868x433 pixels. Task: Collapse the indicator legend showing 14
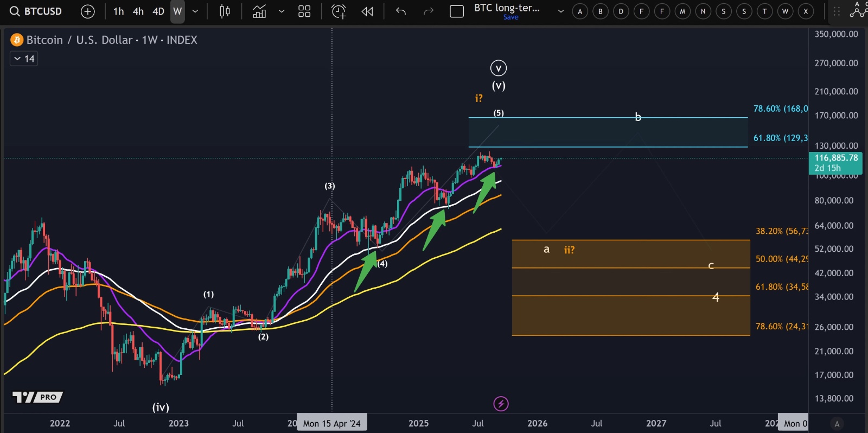[17, 59]
